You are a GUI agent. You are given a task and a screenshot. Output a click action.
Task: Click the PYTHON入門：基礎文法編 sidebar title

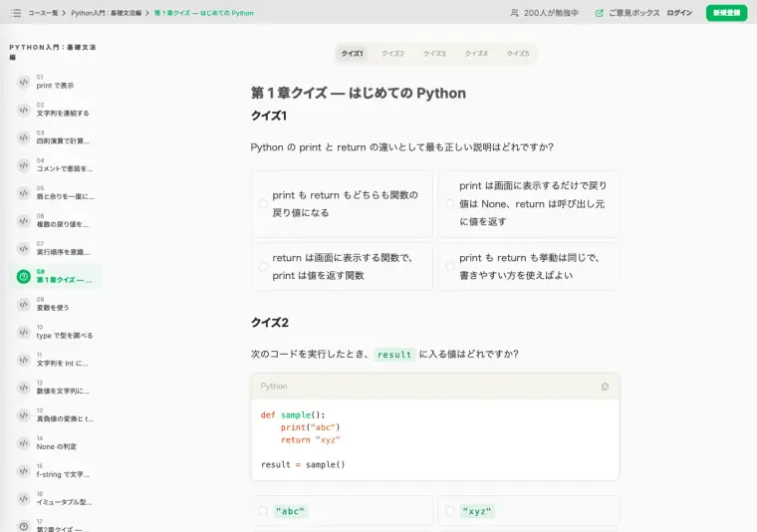[x=52, y=52]
